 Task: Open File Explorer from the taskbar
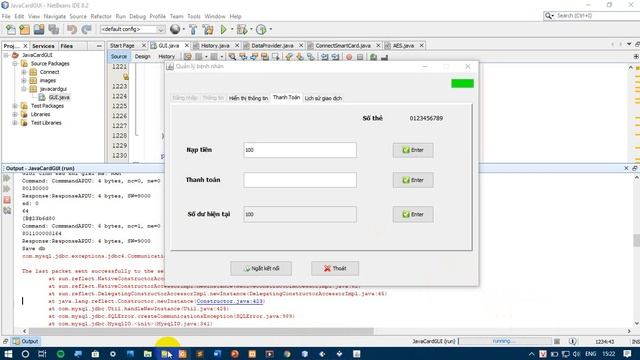pyautogui.click(x=148, y=354)
